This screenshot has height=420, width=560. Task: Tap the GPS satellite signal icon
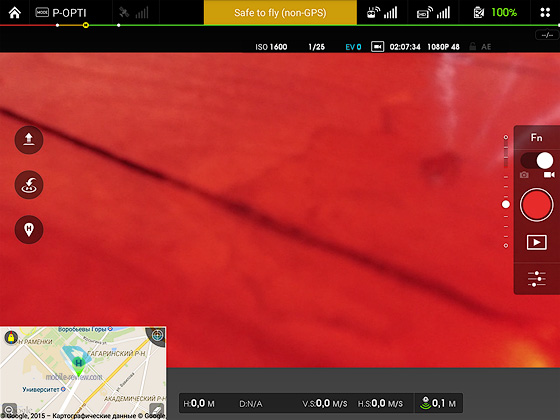click(x=134, y=13)
